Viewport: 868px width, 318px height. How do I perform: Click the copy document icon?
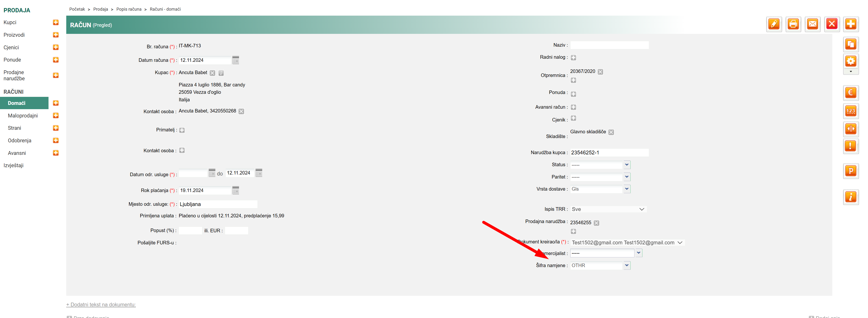coord(850,44)
